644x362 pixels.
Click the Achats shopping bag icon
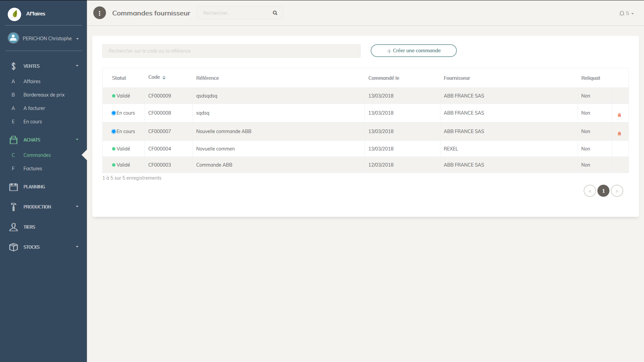point(13,140)
